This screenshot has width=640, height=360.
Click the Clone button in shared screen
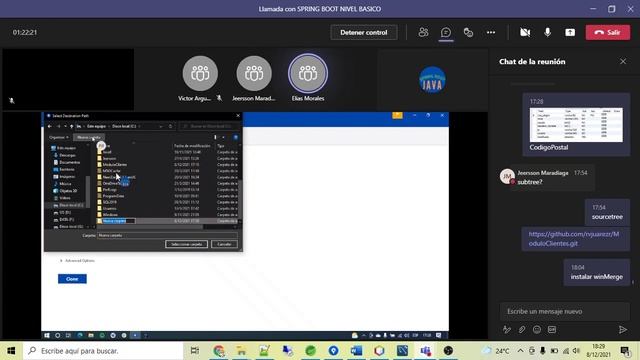pyautogui.click(x=72, y=279)
